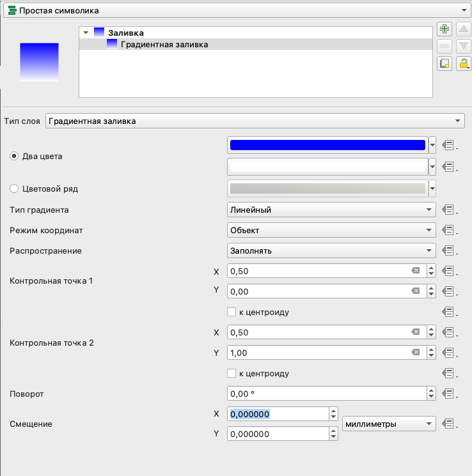Image resolution: width=472 pixels, height=476 pixels.
Task: Clear the control point 1 X value
Action: (416, 271)
